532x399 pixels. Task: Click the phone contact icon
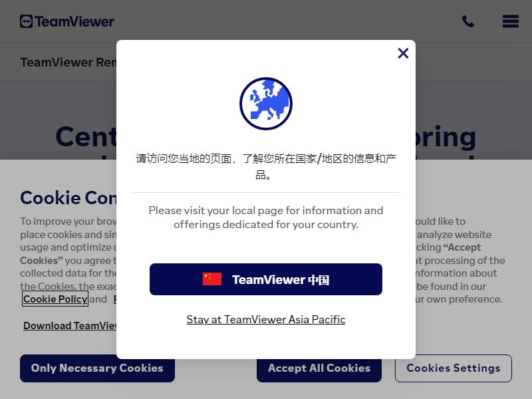pyautogui.click(x=468, y=21)
